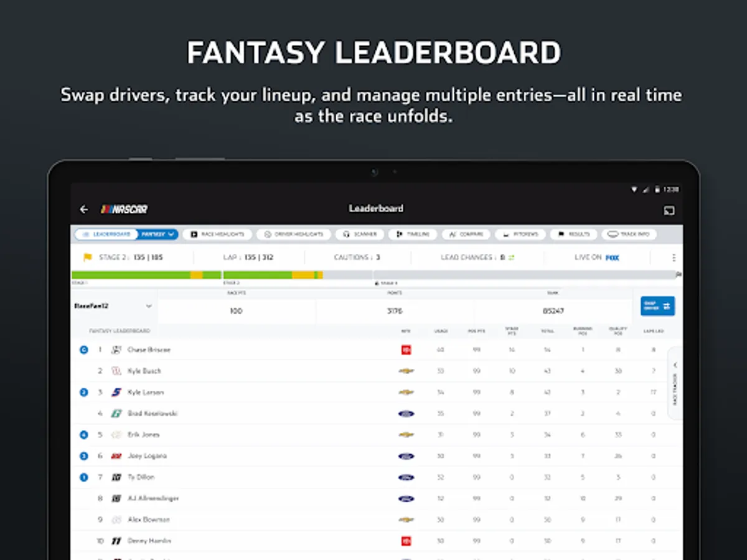The image size is (747, 560).
Task: Click Kyle Busch's Chevrolet manufacturer logo
Action: point(406,371)
